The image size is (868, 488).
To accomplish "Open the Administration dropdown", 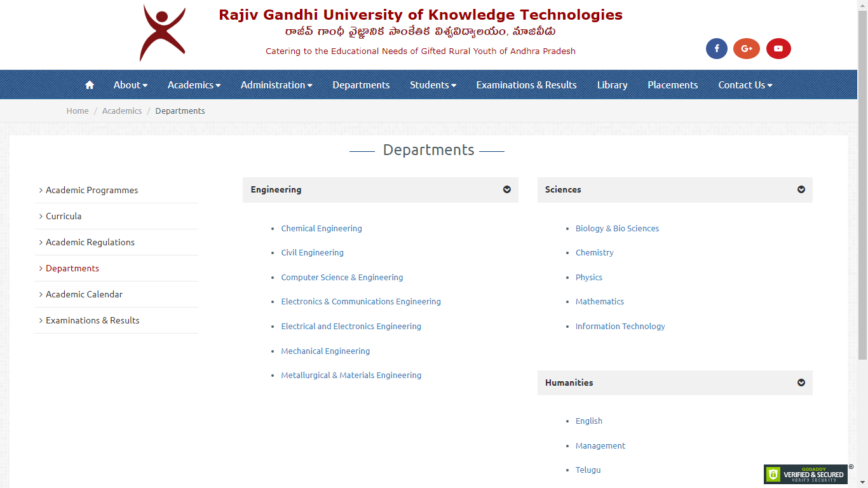I will pyautogui.click(x=276, y=85).
